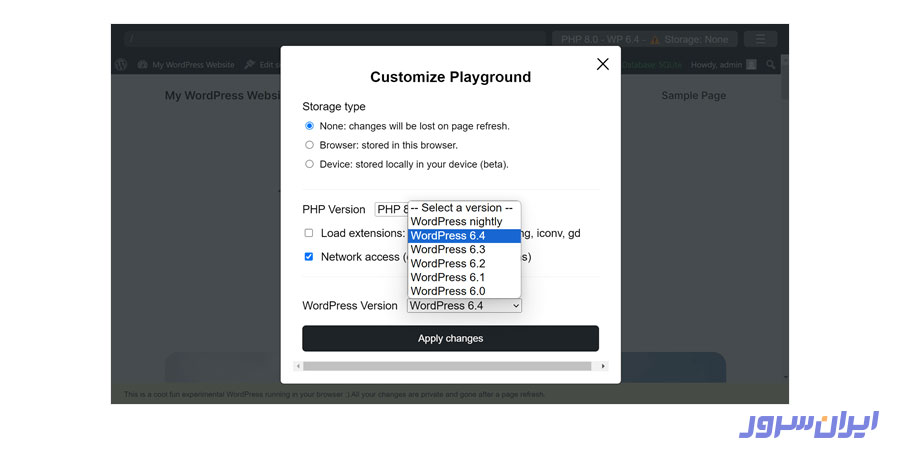Click the dialog's horizontal scrollbar track
The image size is (900, 450).
[x=450, y=367]
